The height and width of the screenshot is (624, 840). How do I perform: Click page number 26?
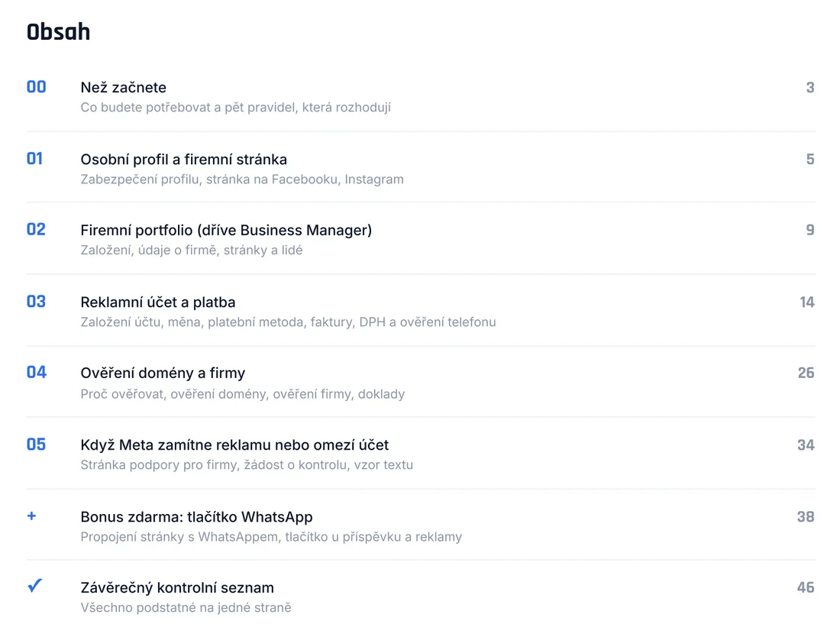click(806, 373)
